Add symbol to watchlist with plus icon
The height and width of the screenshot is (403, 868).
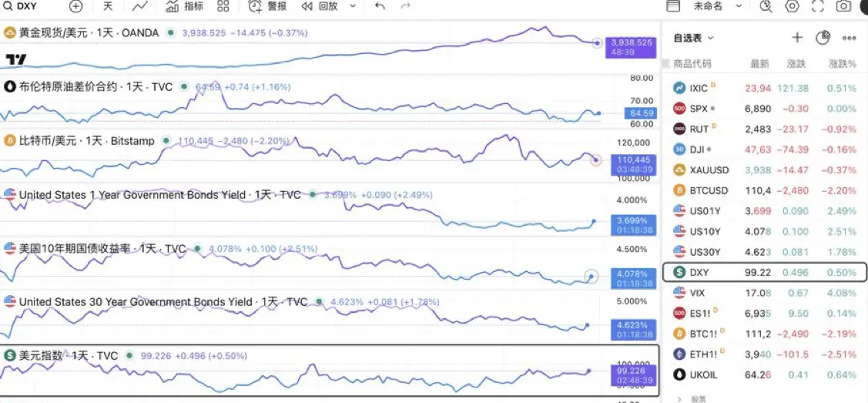click(797, 38)
